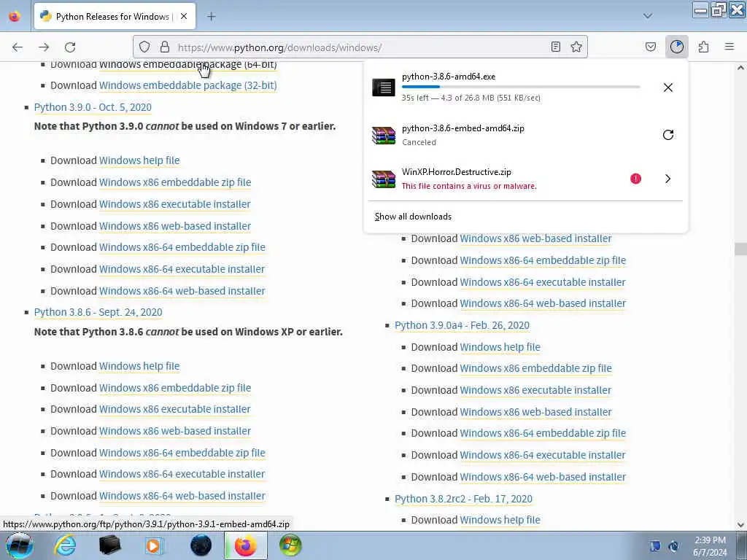Close the Python Releases tab
The height and width of the screenshot is (560, 747).
coord(184,16)
